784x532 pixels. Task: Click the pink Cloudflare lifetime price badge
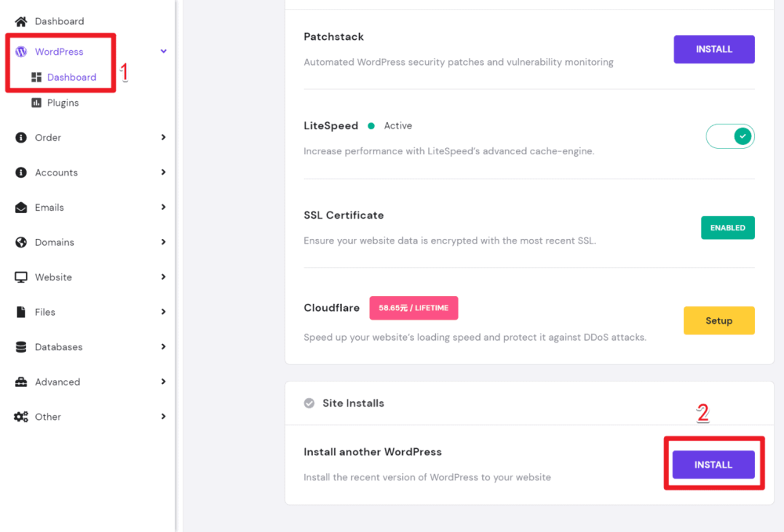click(413, 308)
